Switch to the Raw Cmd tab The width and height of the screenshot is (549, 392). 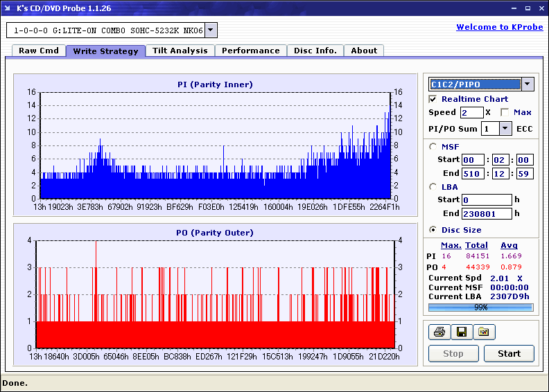click(x=39, y=51)
